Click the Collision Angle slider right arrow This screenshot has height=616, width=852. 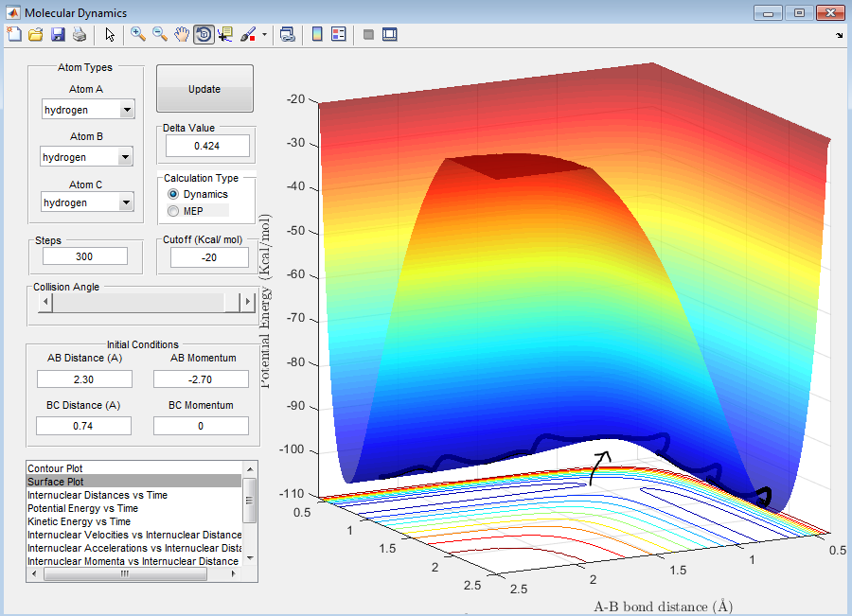[248, 302]
